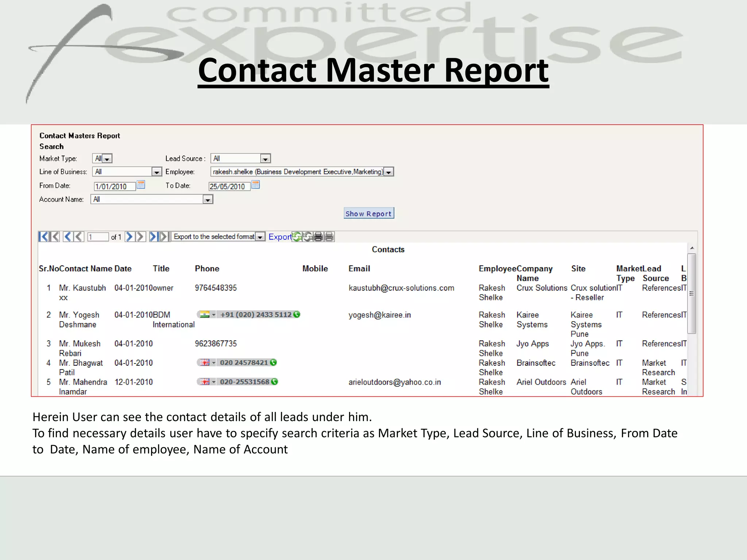The image size is (747, 560).
Task: Open the export format dropdown
Action: coord(260,237)
